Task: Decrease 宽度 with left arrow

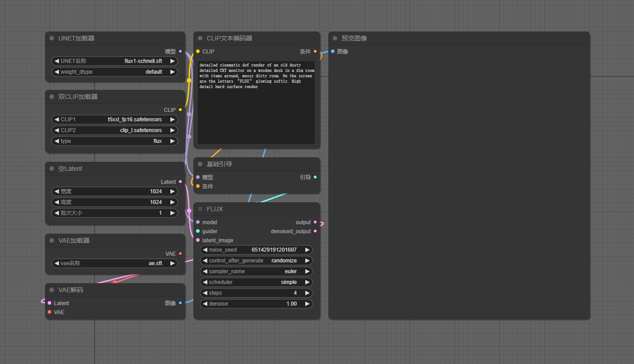Action: click(57, 191)
